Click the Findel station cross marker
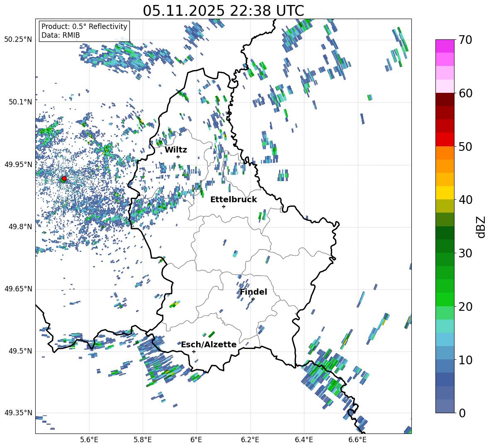The height and width of the screenshot is (448, 491). click(x=253, y=299)
